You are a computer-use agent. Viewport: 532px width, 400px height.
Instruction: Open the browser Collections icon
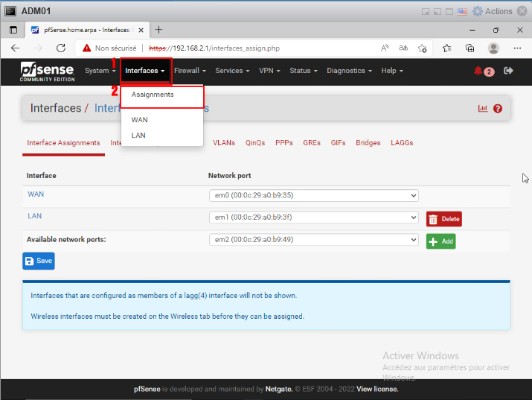pyautogui.click(x=469, y=48)
